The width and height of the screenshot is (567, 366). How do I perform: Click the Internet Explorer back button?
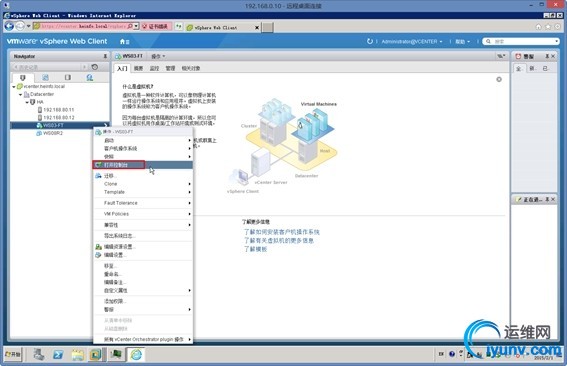pos(9,26)
